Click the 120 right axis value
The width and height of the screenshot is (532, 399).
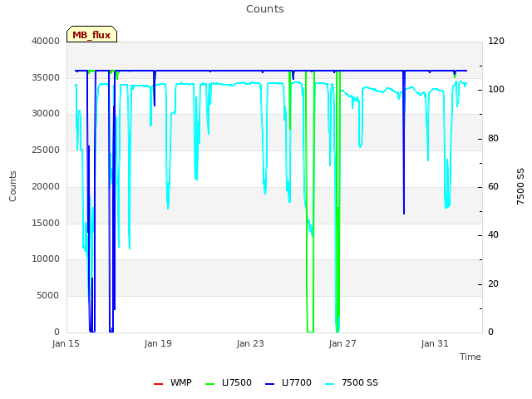pos(496,41)
